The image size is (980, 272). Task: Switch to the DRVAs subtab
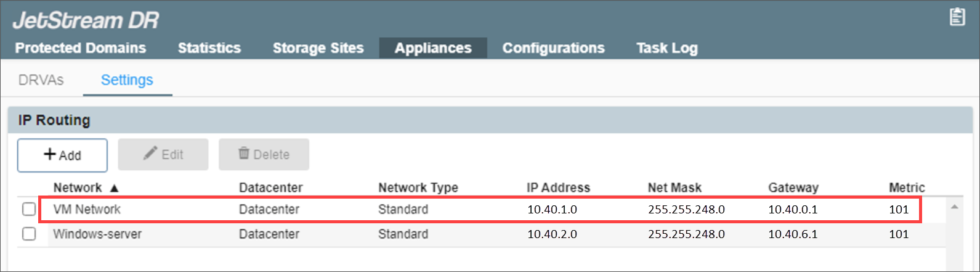[41, 80]
